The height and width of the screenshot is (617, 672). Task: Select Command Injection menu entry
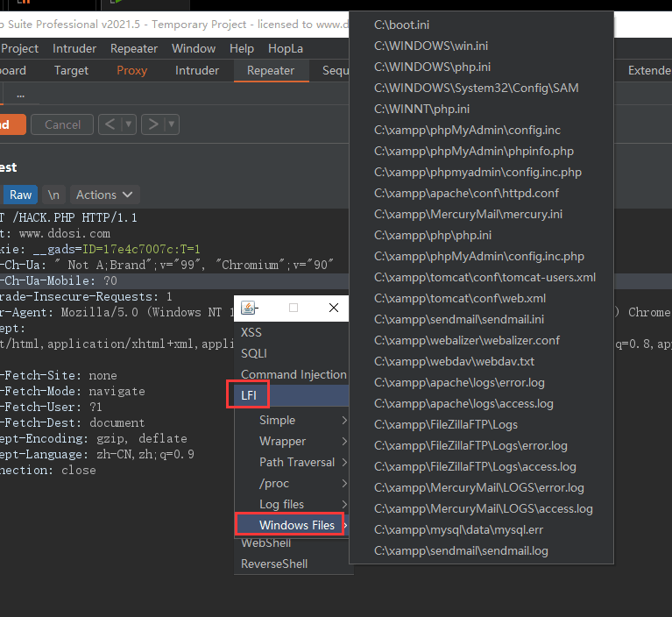click(x=292, y=374)
